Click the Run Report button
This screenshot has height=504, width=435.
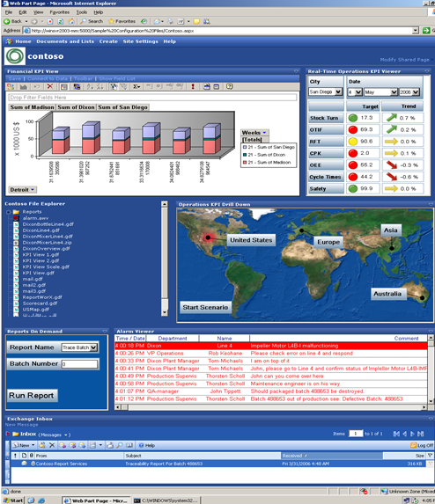click(x=32, y=395)
